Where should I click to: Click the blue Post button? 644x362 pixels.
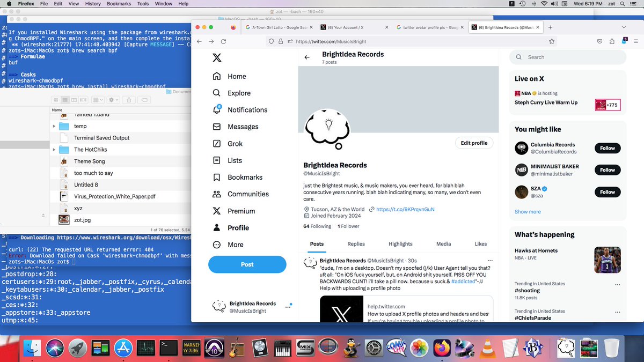pyautogui.click(x=247, y=264)
